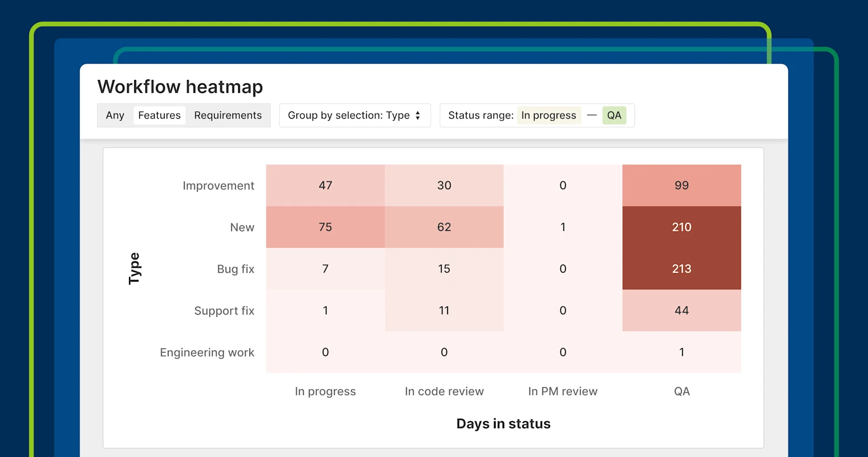The image size is (868, 457).
Task: Switch the filter to Requirements
Action: point(228,115)
